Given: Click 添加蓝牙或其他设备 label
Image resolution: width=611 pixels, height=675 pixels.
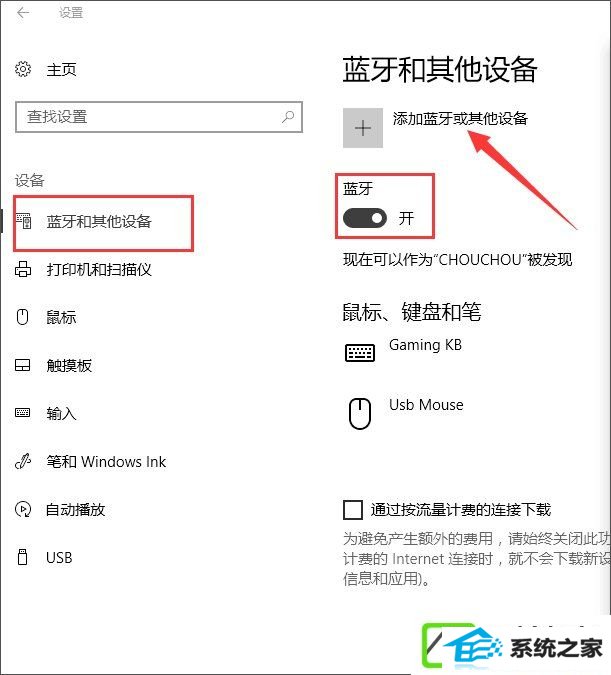Looking at the screenshot, I should point(460,118).
